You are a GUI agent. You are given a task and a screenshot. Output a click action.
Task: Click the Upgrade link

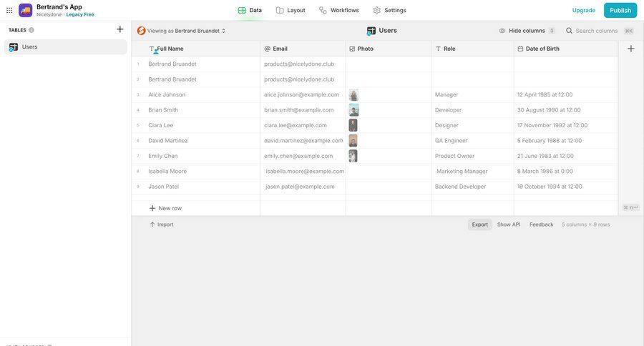coord(584,10)
